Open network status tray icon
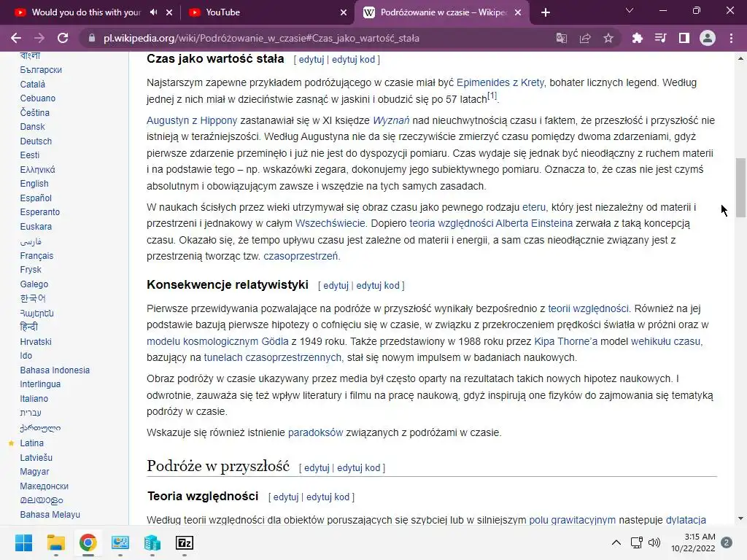 636,542
